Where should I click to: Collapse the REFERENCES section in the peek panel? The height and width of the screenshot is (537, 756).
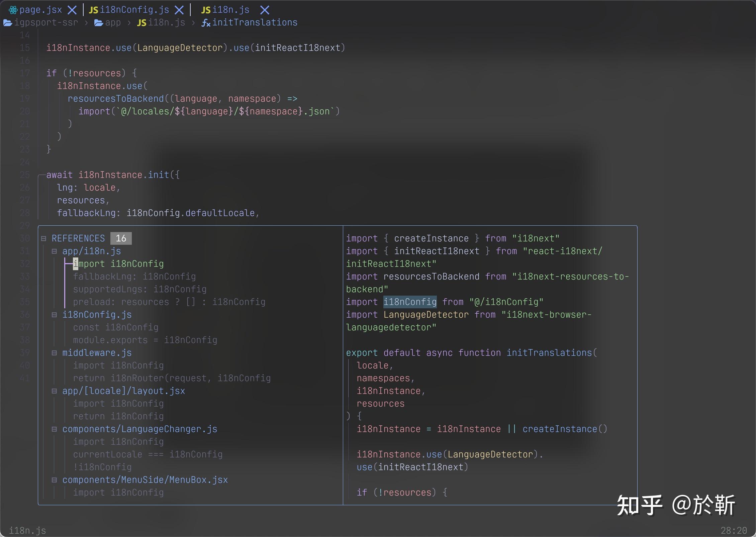(x=43, y=238)
